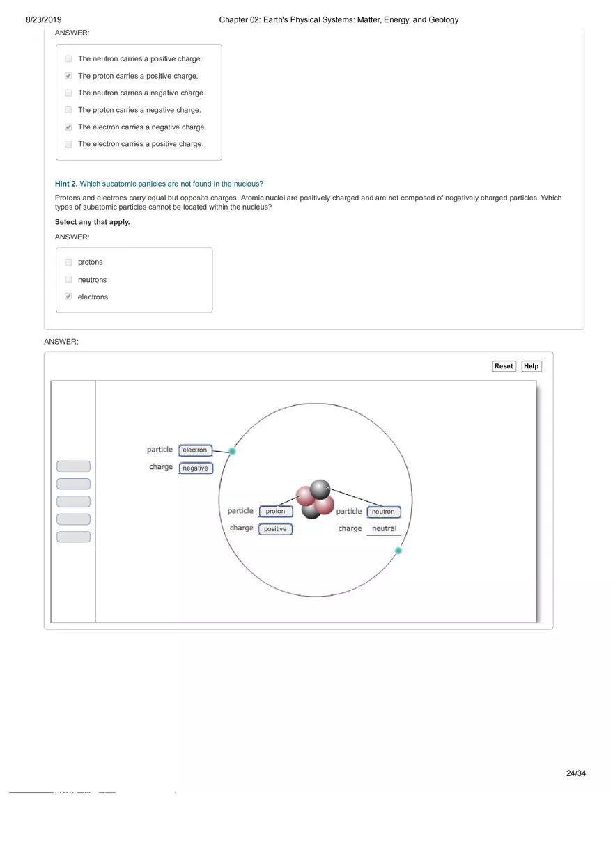Click the 'particle' text beside the proton box
This screenshot has height=868, width=613.
tap(240, 511)
